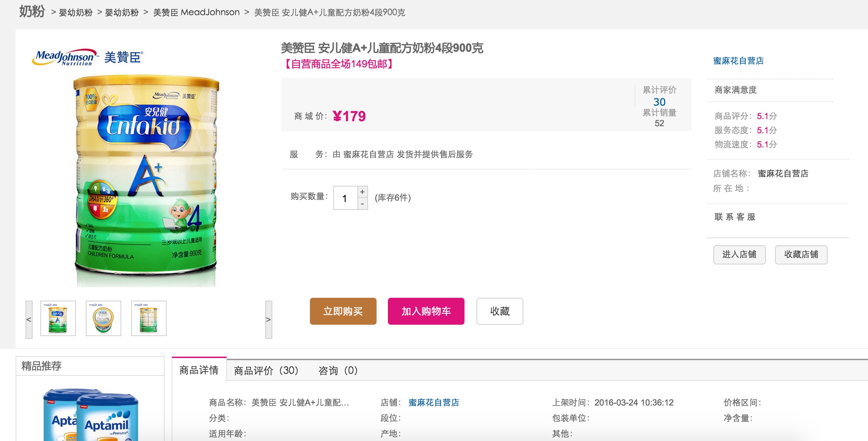Click the 服务态度 5.1分 rating
868x441 pixels.
click(x=746, y=130)
